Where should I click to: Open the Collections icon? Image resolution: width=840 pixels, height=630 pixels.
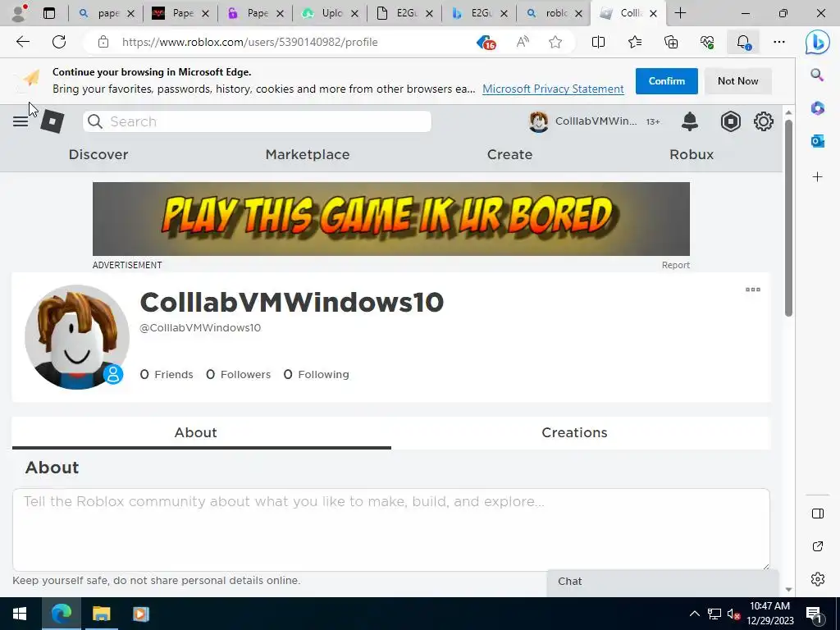tap(671, 42)
